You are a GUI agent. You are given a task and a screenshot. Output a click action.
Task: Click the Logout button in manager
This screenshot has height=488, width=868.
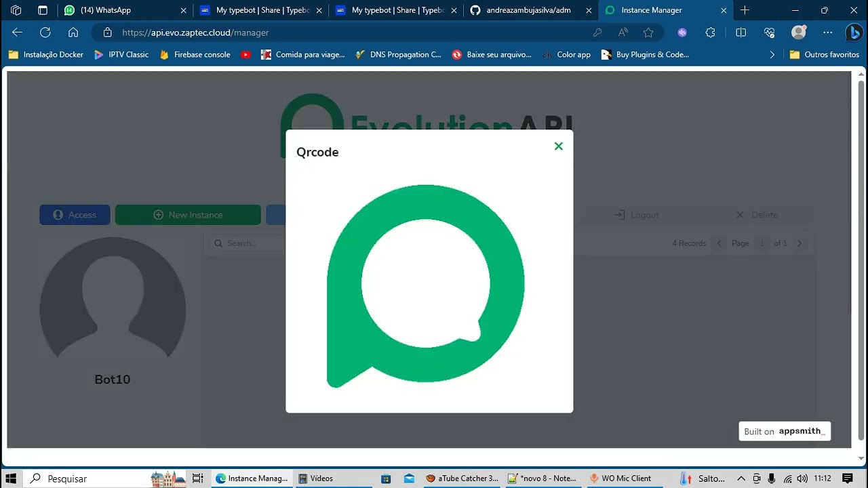tap(636, 215)
